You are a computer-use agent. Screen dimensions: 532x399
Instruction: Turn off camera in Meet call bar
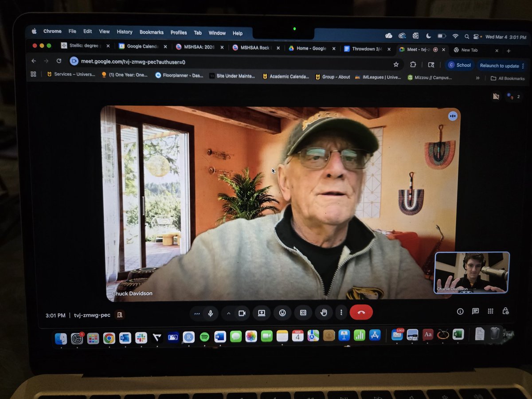[242, 313]
